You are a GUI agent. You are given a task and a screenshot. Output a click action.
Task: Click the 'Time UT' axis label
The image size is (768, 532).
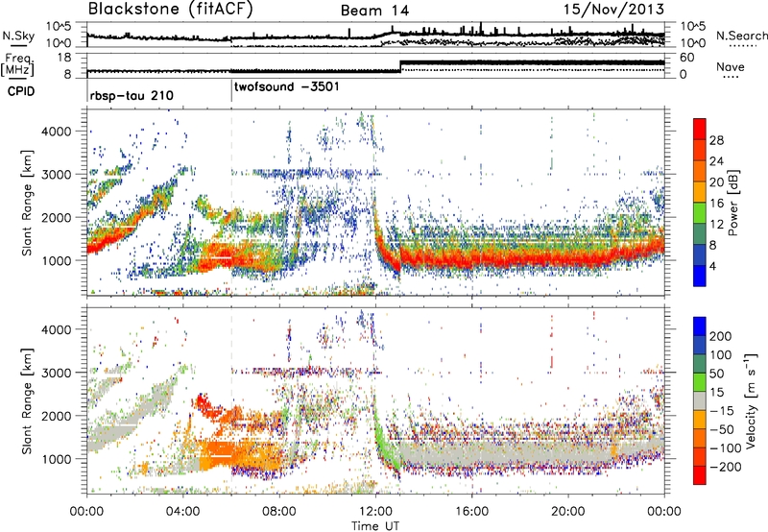tap(375, 525)
